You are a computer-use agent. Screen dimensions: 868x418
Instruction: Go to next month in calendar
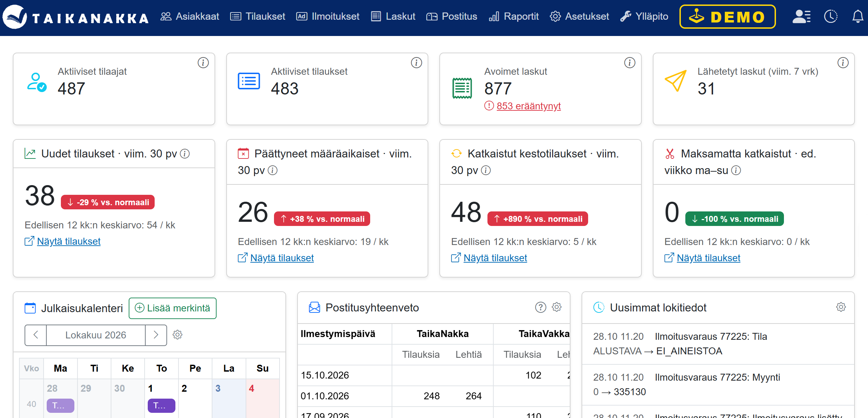[156, 335]
